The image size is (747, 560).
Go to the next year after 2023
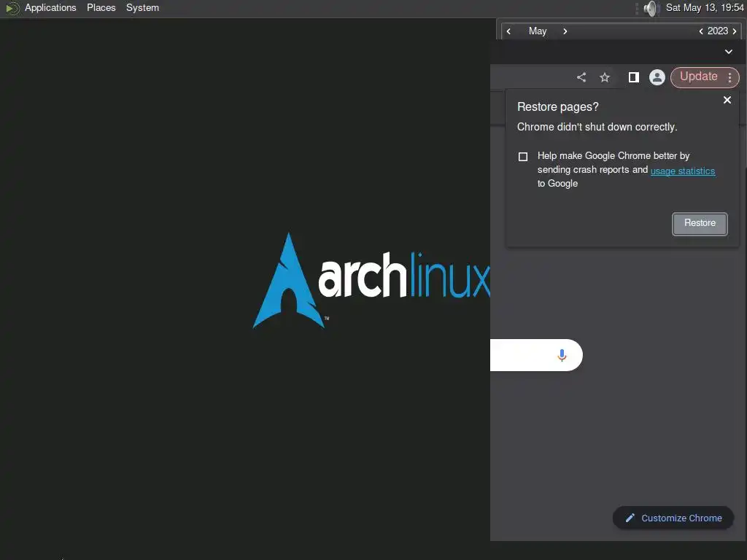pyautogui.click(x=734, y=31)
